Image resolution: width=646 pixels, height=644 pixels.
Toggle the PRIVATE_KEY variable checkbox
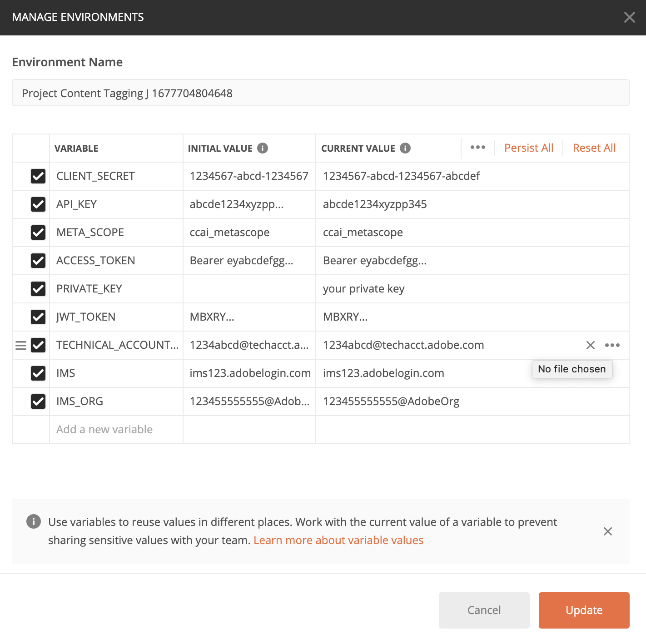coord(38,289)
